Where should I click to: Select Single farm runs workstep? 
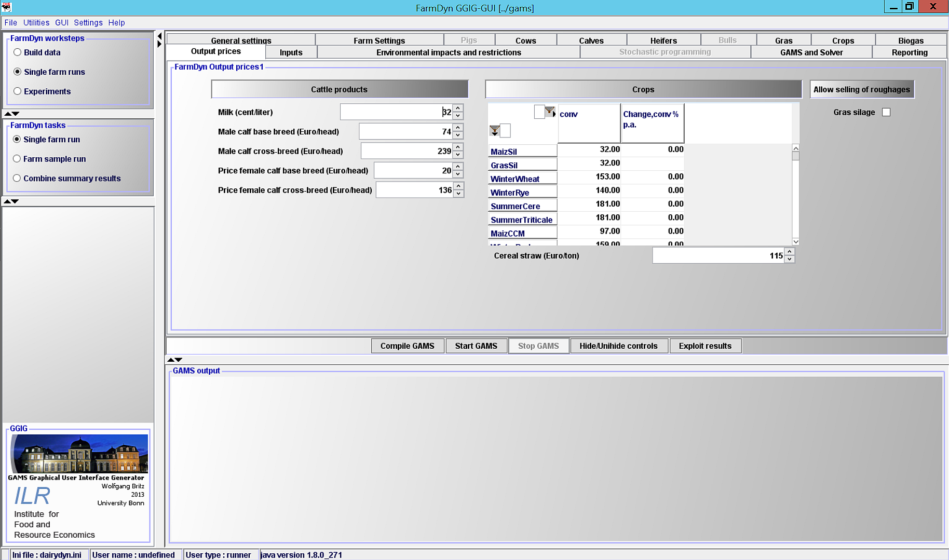18,72
